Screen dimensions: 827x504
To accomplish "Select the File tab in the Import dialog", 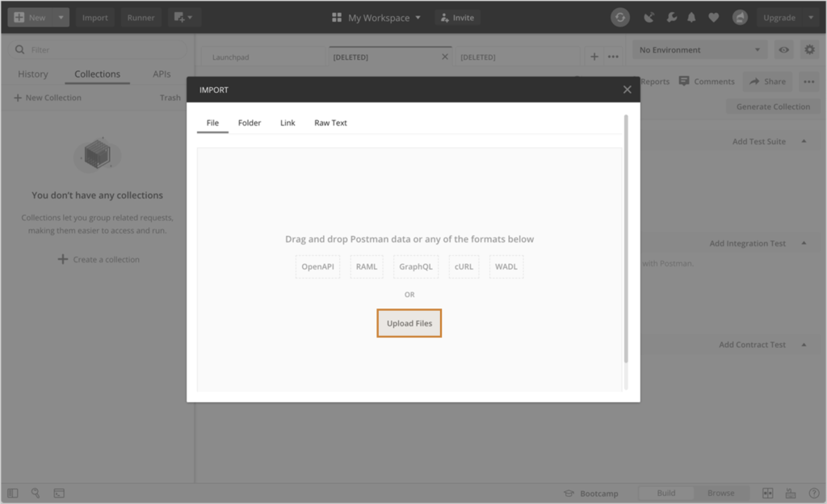I will pyautogui.click(x=212, y=123).
